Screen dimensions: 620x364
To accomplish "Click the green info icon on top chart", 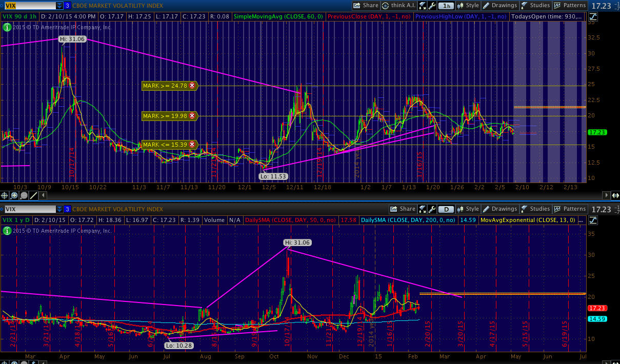I will pos(7,27).
